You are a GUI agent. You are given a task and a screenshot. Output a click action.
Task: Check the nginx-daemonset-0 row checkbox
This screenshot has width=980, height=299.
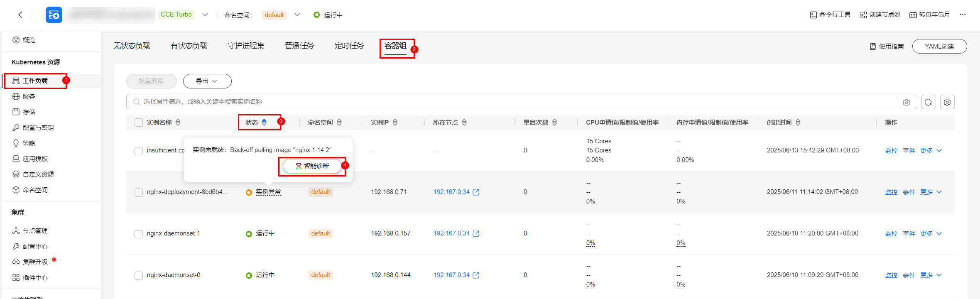[139, 275]
